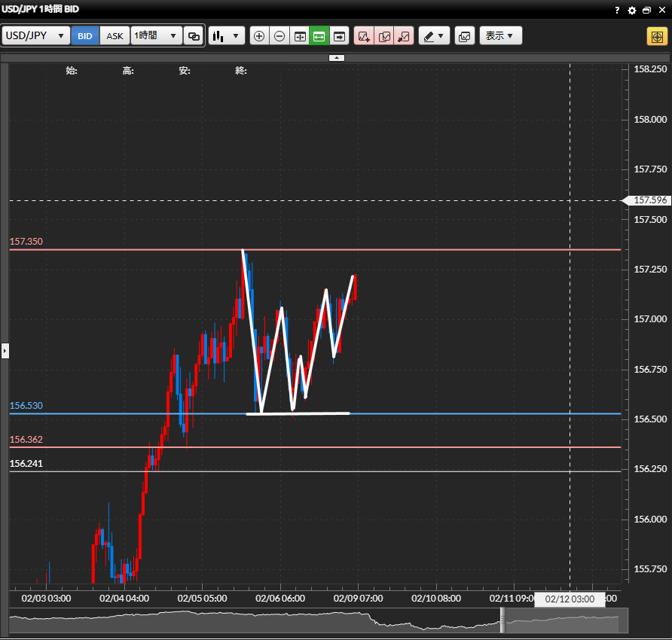Open the USD/JPY currency pair dropdown
This screenshot has height=640, width=672.
pyautogui.click(x=36, y=36)
